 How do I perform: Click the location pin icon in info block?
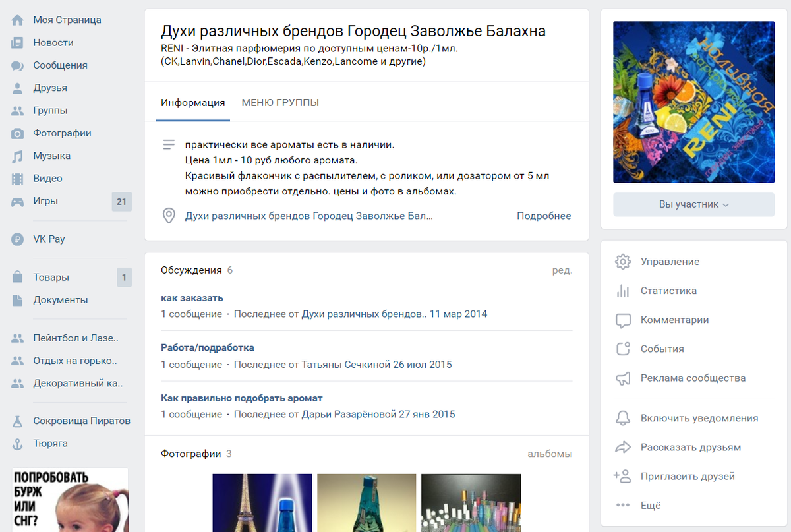pos(169,216)
